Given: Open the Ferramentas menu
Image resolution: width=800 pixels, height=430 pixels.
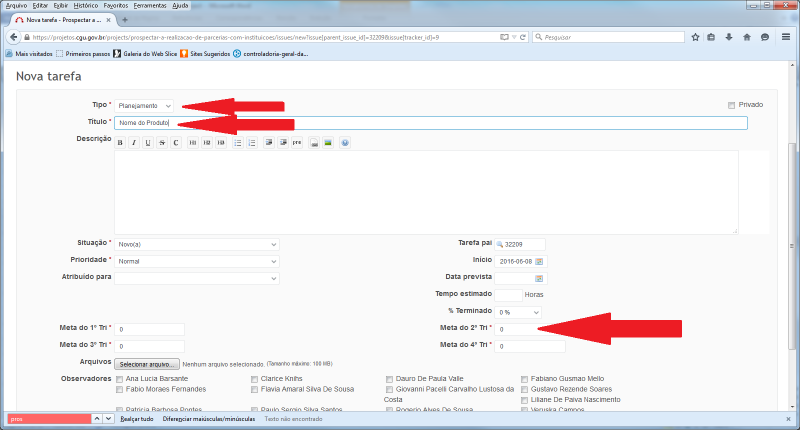Looking at the screenshot, I should (150, 5).
